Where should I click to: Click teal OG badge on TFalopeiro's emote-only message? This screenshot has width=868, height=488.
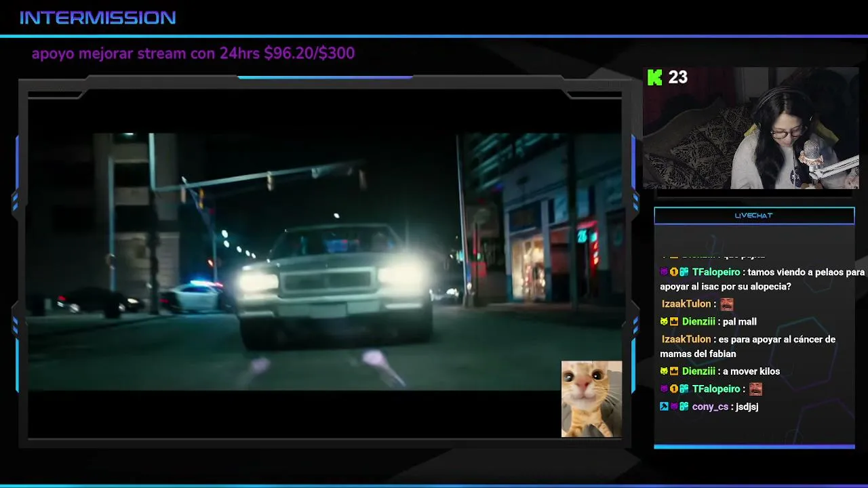(x=684, y=389)
